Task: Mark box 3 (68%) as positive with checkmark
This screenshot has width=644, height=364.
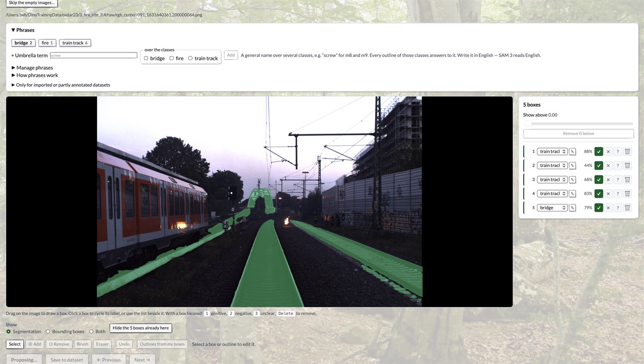Action: click(x=599, y=179)
